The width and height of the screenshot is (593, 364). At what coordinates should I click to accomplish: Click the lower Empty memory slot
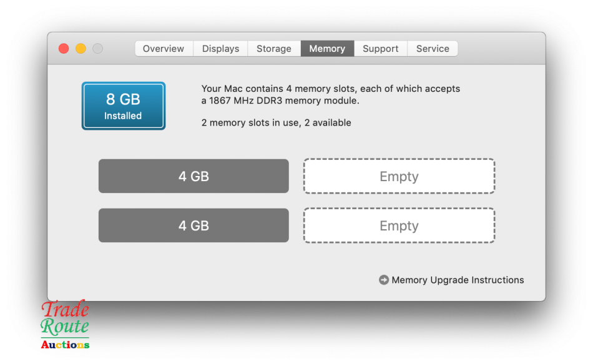(399, 225)
